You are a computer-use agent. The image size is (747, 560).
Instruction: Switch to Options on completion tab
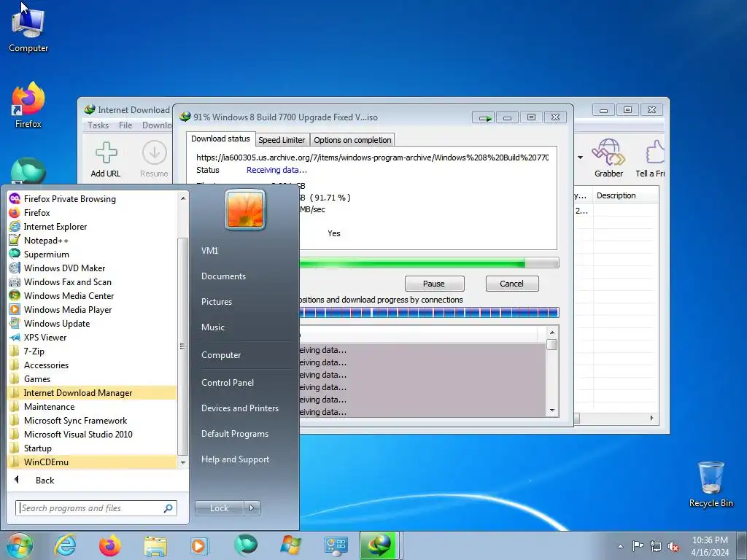[352, 140]
